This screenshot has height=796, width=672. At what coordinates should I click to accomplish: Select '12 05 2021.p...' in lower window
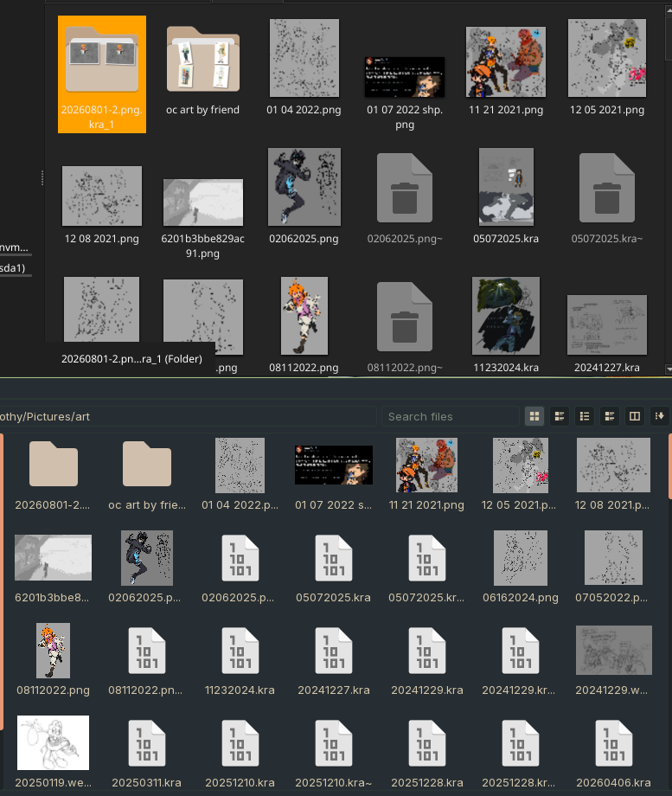(x=521, y=465)
